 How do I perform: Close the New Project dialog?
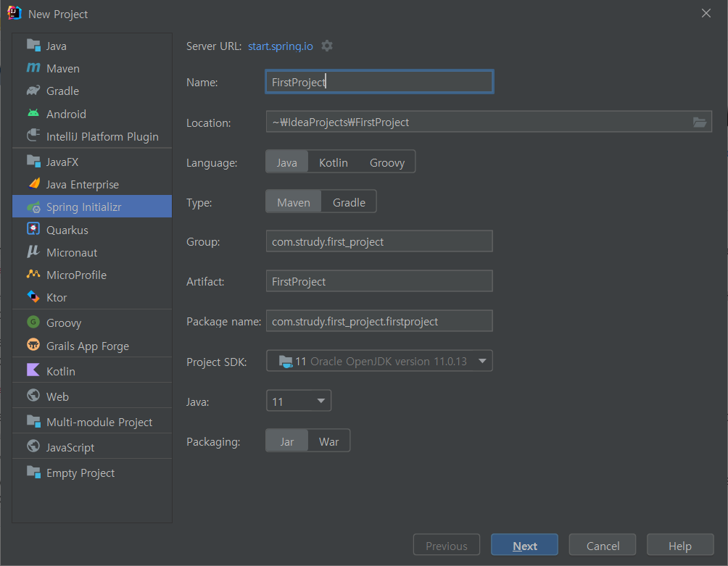[706, 14]
